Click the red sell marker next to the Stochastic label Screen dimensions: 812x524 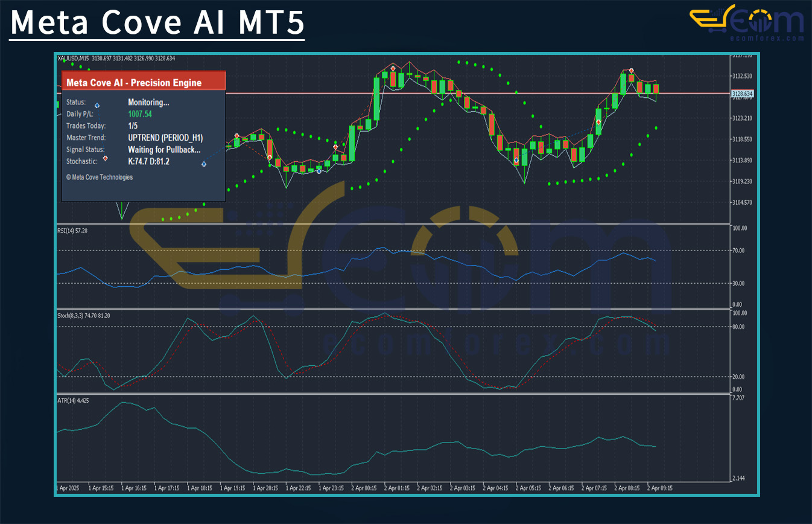(106, 158)
